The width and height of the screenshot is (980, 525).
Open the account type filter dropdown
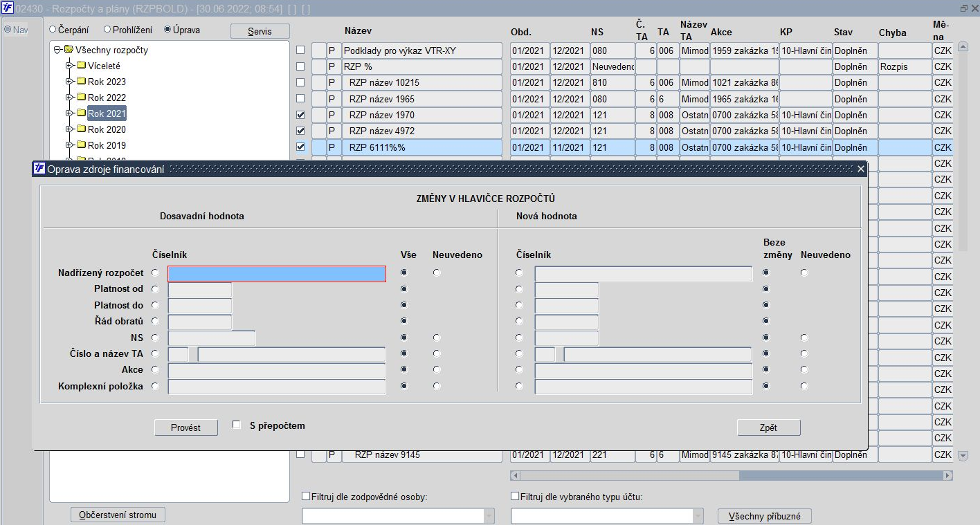click(698, 516)
